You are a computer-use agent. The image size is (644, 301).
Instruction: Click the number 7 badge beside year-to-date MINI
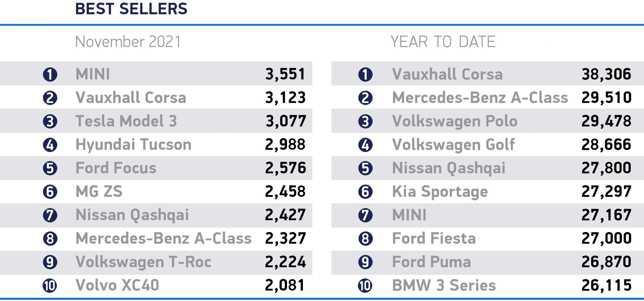[365, 215]
